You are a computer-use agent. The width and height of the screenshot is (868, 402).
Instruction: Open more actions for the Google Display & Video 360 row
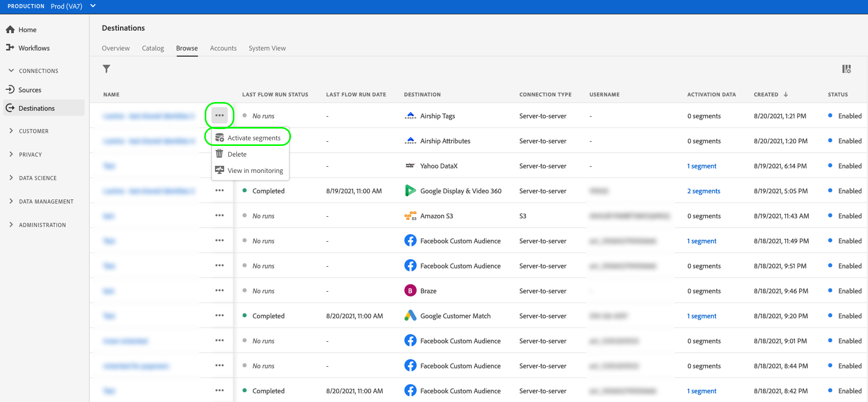220,190
